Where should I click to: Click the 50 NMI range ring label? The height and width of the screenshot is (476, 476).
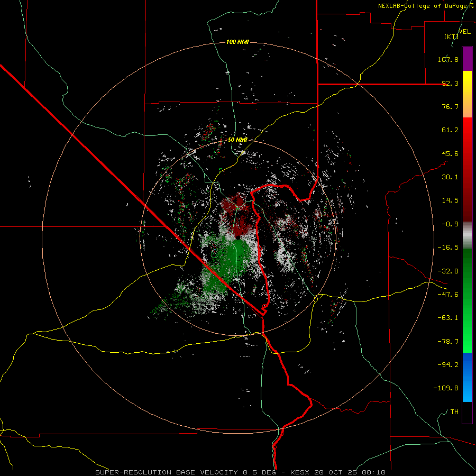[237, 140]
